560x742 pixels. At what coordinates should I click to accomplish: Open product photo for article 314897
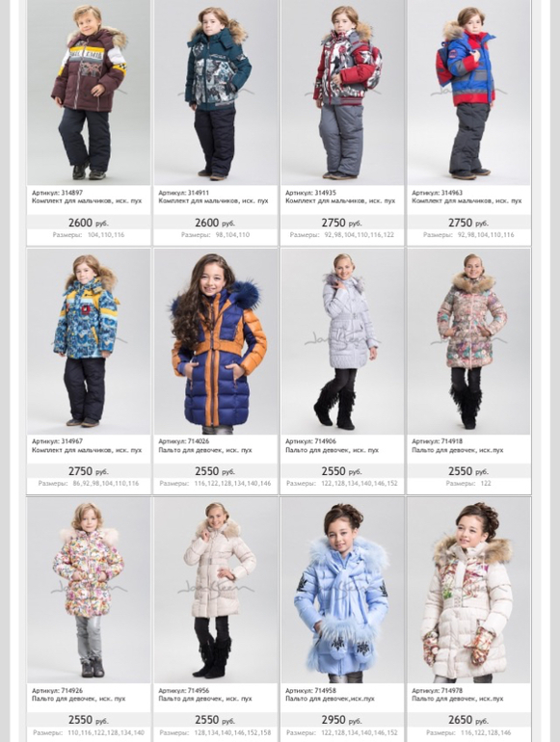[89, 93]
